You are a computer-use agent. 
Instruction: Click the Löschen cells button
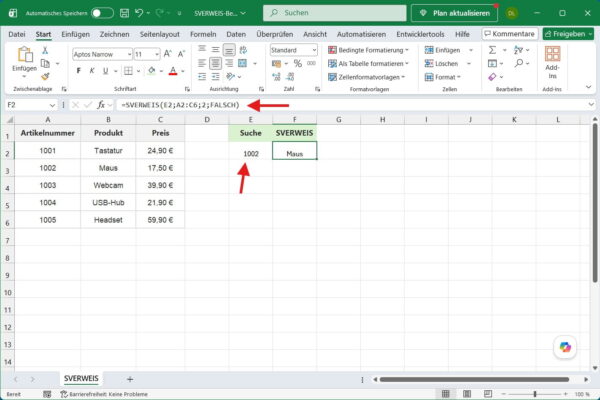(441, 64)
